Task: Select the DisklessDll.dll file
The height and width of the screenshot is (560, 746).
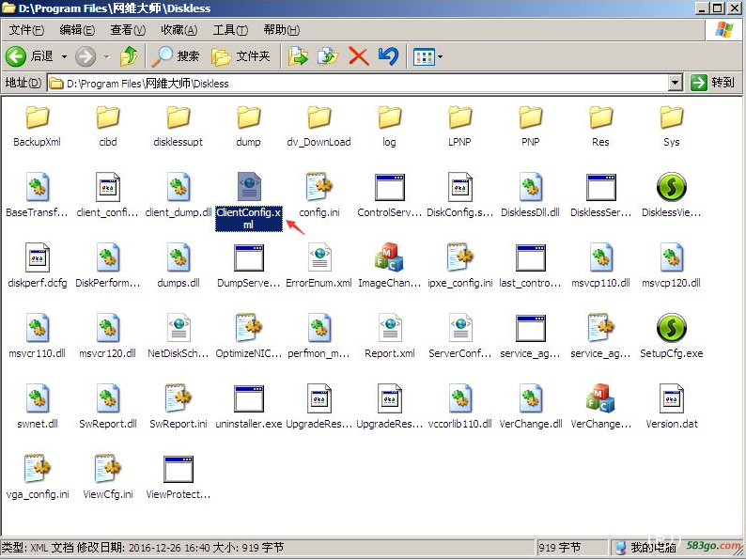Action: point(530,195)
